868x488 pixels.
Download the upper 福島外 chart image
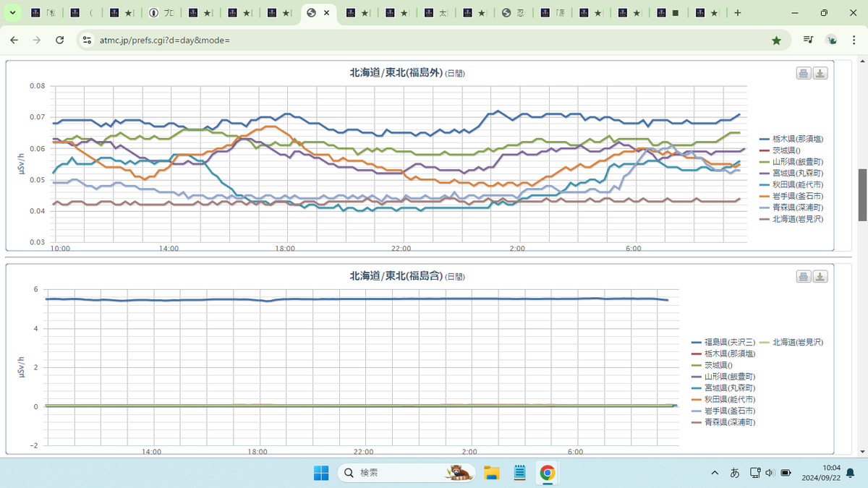[x=820, y=73]
